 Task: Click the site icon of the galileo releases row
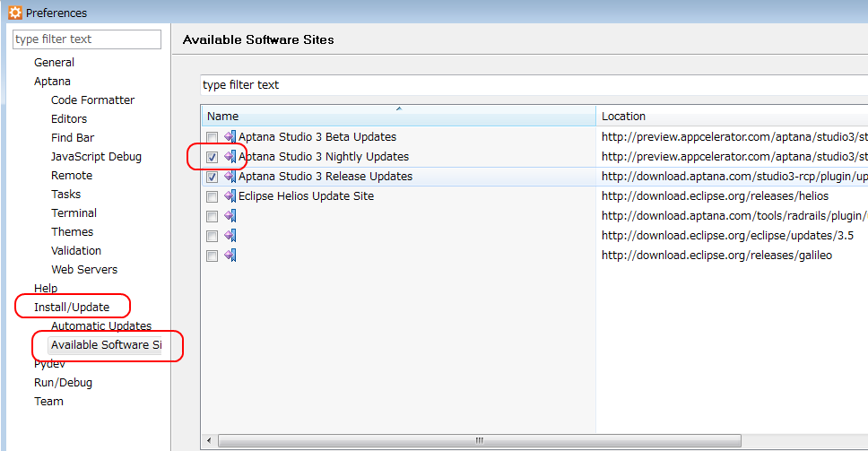[230, 256]
